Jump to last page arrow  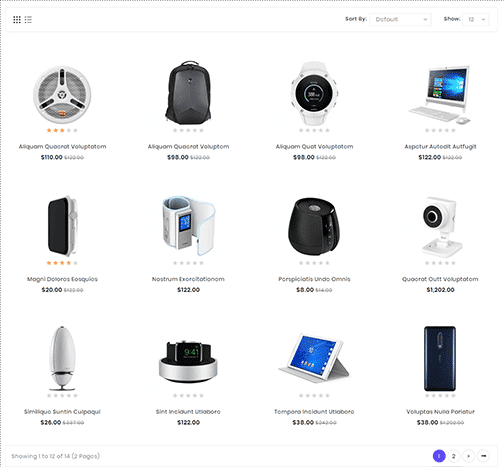(x=483, y=456)
